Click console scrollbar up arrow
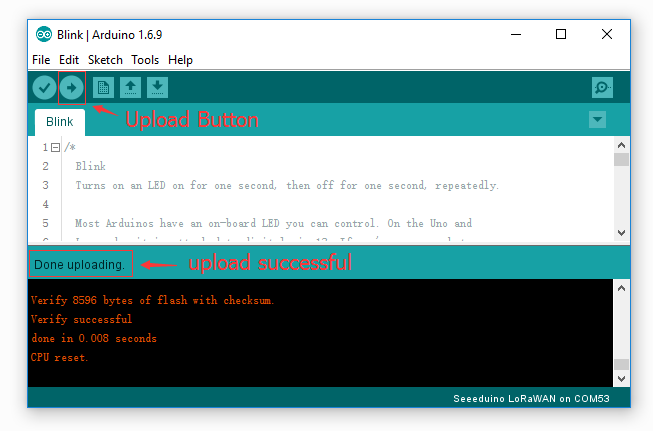This screenshot has height=431, width=653. (621, 288)
